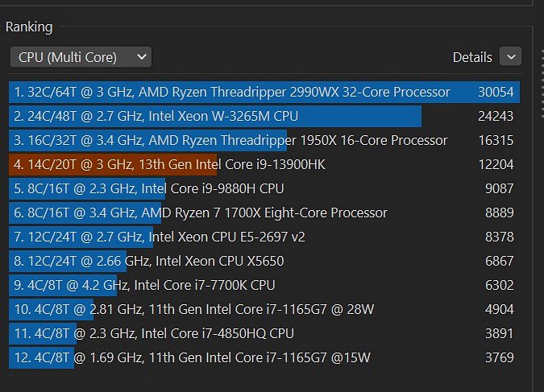Click the Ranking section header

point(29,27)
